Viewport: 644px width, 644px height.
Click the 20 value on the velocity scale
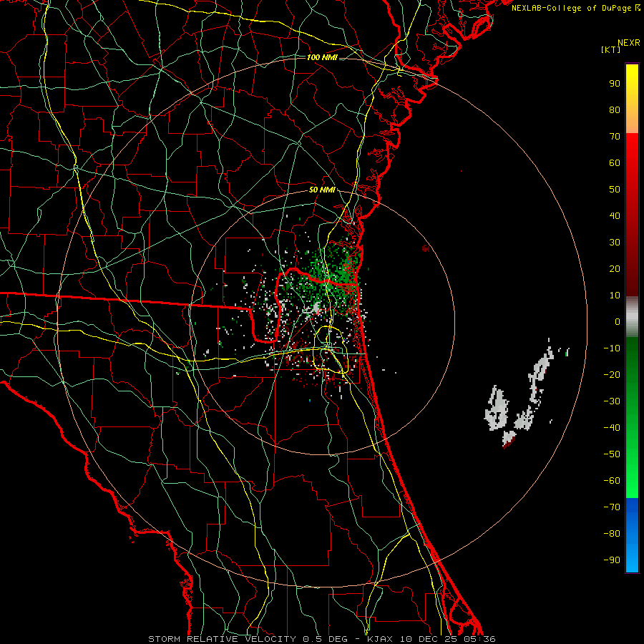pyautogui.click(x=615, y=269)
